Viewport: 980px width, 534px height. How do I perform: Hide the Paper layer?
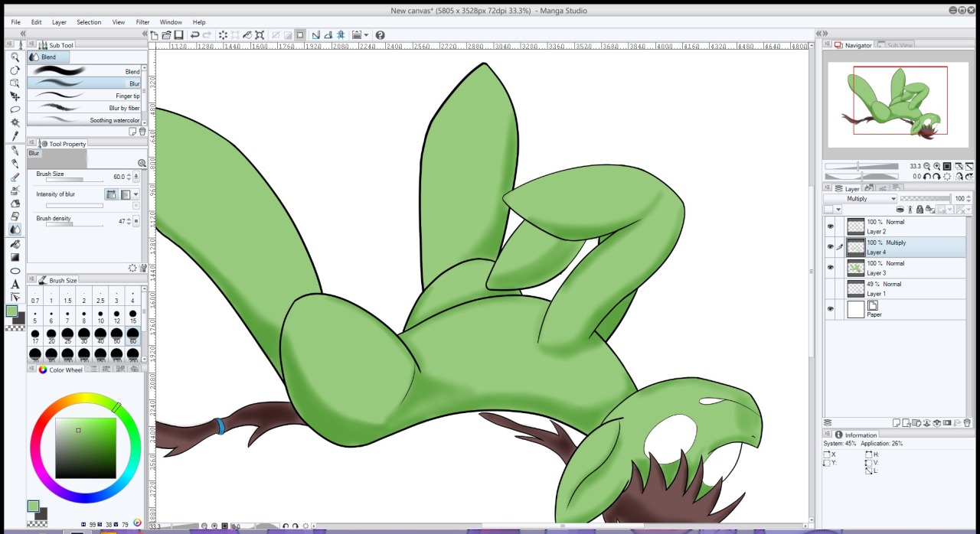coord(831,309)
